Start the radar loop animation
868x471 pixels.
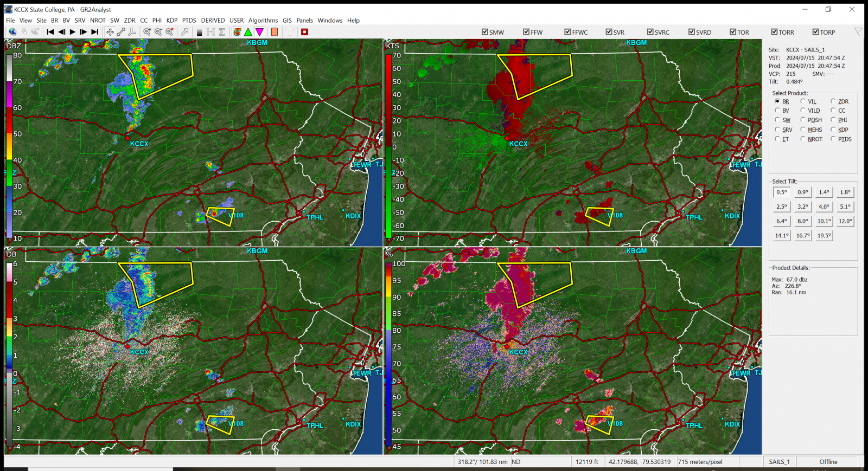point(73,32)
